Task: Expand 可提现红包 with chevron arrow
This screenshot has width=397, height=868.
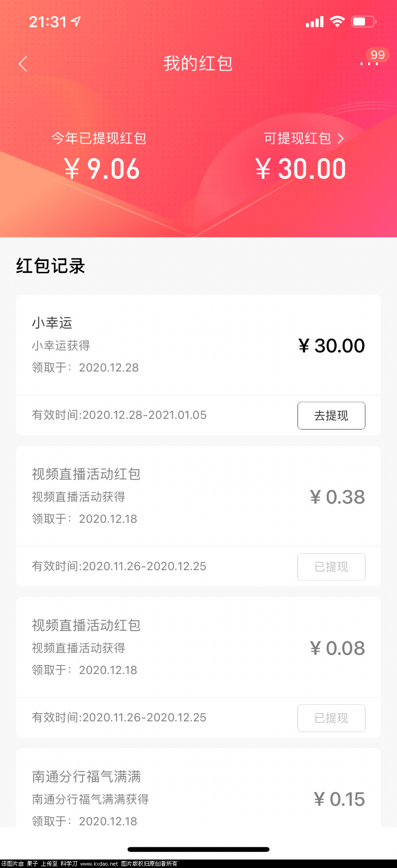Action: coord(304,138)
